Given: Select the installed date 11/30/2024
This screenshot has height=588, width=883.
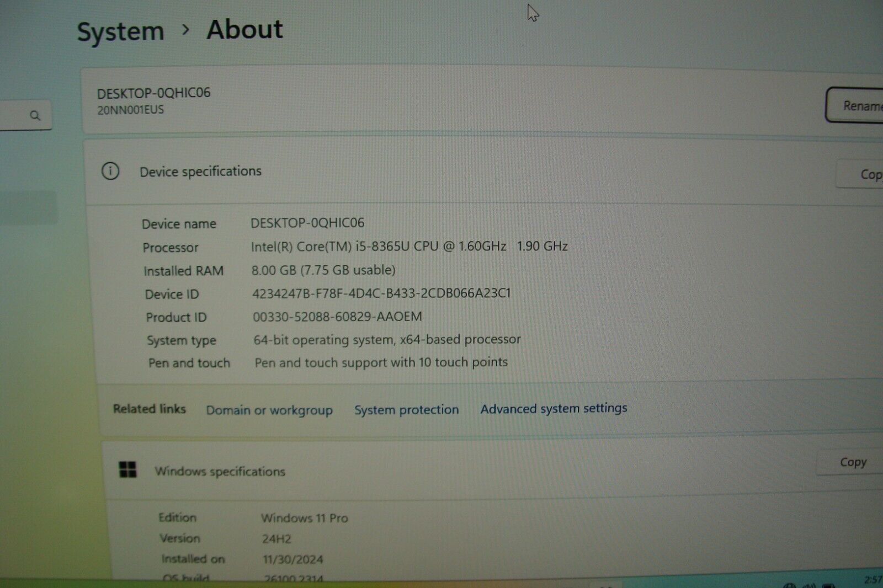Looking at the screenshot, I should (293, 559).
